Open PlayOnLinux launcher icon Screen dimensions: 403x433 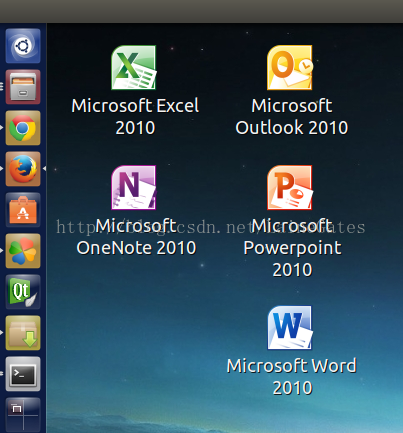[23, 251]
